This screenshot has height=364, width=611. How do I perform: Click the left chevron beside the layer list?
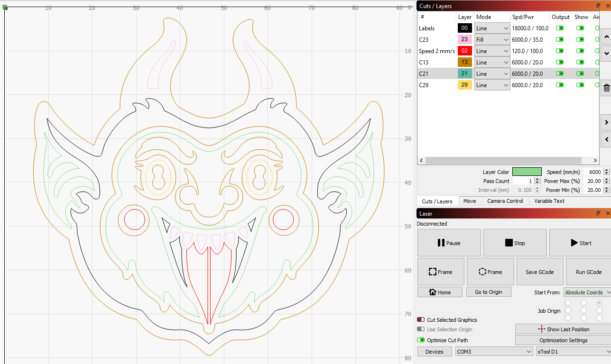[606, 139]
